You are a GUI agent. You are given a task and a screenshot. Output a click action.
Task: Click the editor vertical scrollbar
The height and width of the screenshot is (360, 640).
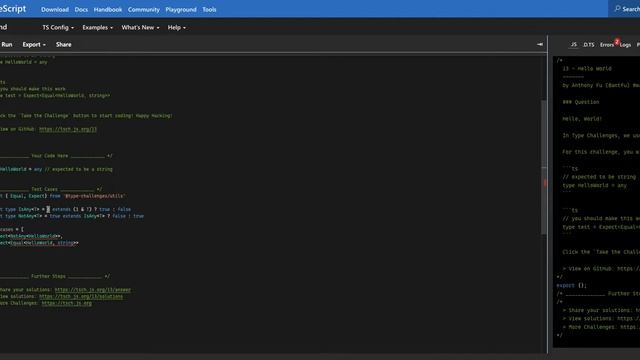click(544, 167)
